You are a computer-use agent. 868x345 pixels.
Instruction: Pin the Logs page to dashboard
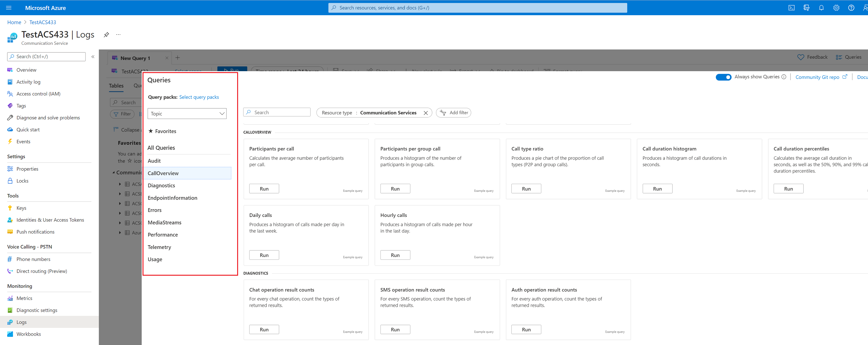pos(106,34)
